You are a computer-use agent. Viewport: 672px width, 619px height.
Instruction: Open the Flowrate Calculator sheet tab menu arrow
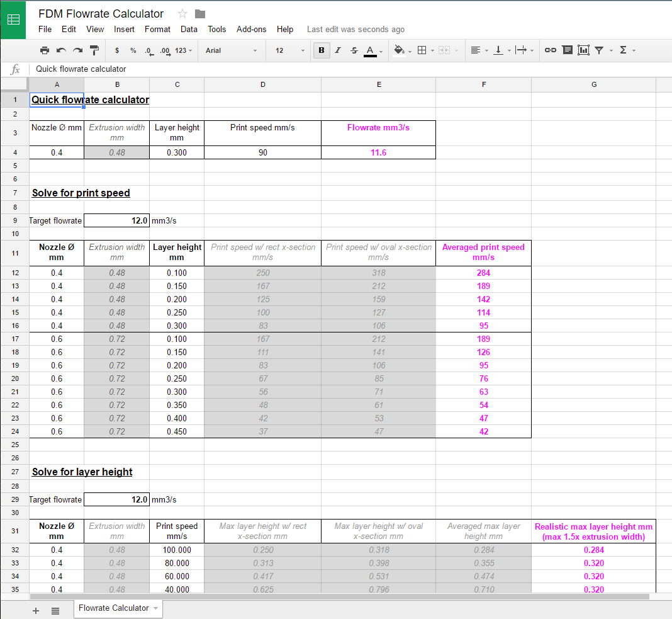point(155,608)
